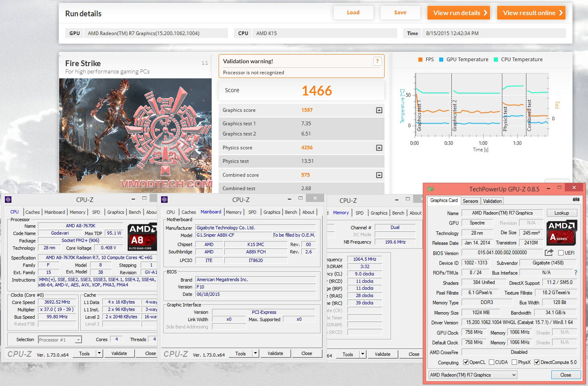This screenshot has width=588, height=386.
Task: Click the Core Speed value 3692.52 MHz
Action: point(57,302)
